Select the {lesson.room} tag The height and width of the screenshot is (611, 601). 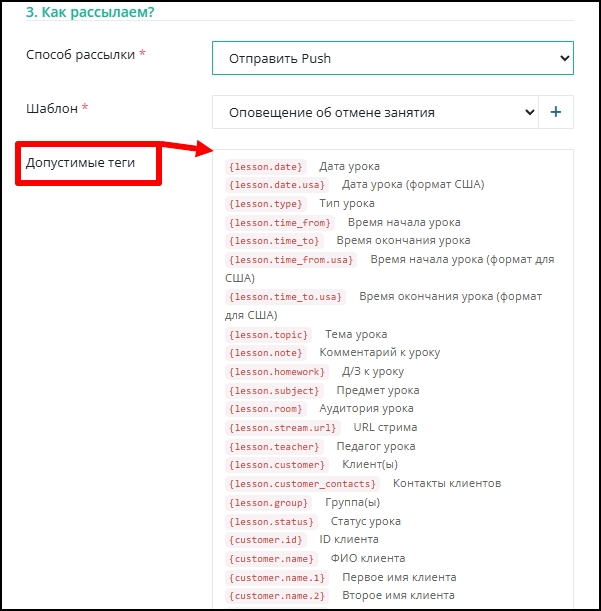tap(266, 409)
